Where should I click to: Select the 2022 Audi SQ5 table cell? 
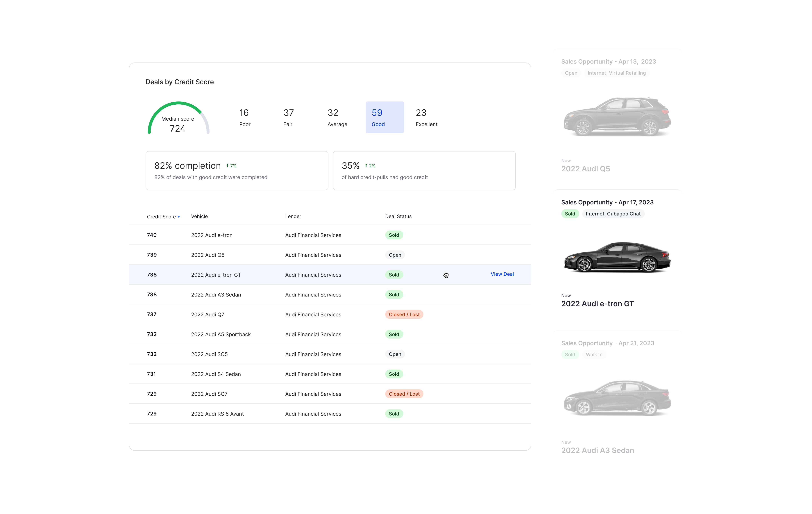click(209, 354)
